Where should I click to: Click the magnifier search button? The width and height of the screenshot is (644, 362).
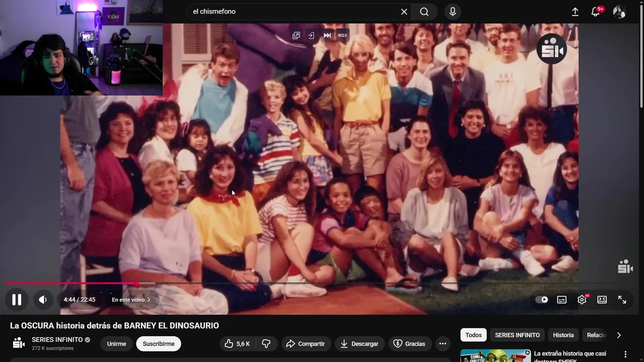[x=424, y=12]
